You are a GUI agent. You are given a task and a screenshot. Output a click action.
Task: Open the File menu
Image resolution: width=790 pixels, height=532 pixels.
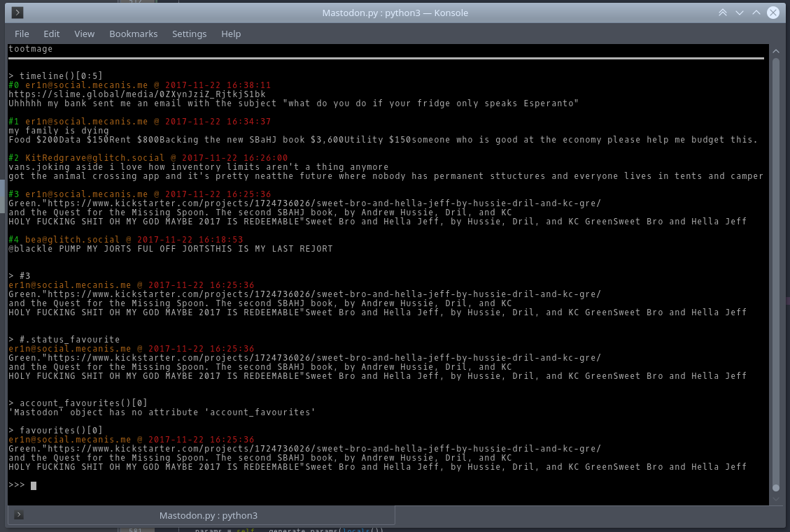tap(22, 34)
